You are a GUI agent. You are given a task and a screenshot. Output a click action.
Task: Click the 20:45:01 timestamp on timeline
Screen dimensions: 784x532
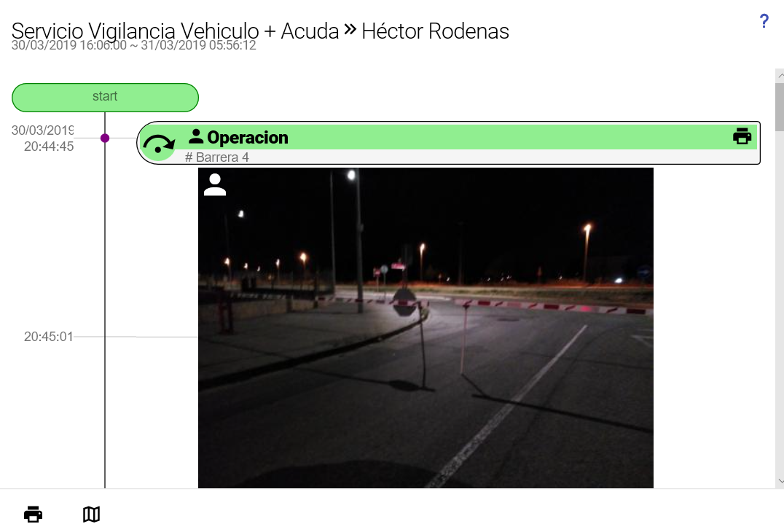(x=49, y=337)
